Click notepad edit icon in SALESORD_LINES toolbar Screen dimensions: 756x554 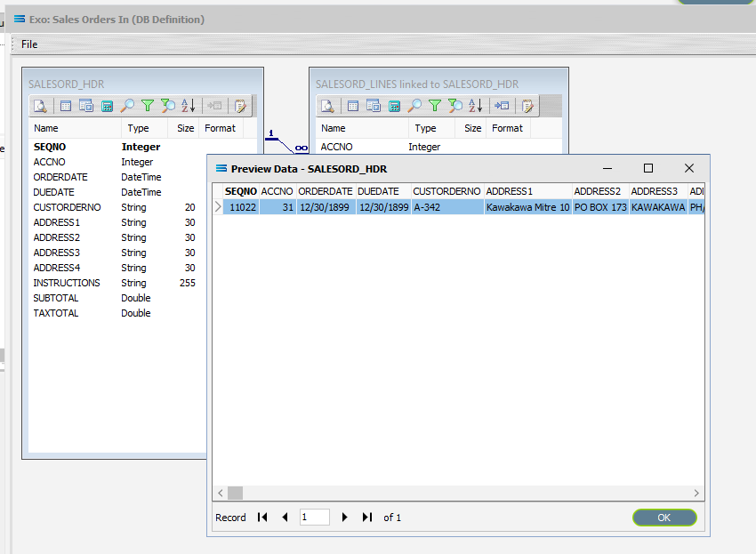click(x=527, y=106)
